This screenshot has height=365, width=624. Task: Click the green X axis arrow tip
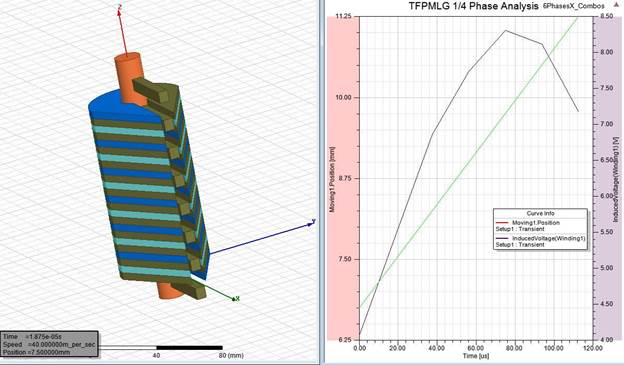click(234, 298)
